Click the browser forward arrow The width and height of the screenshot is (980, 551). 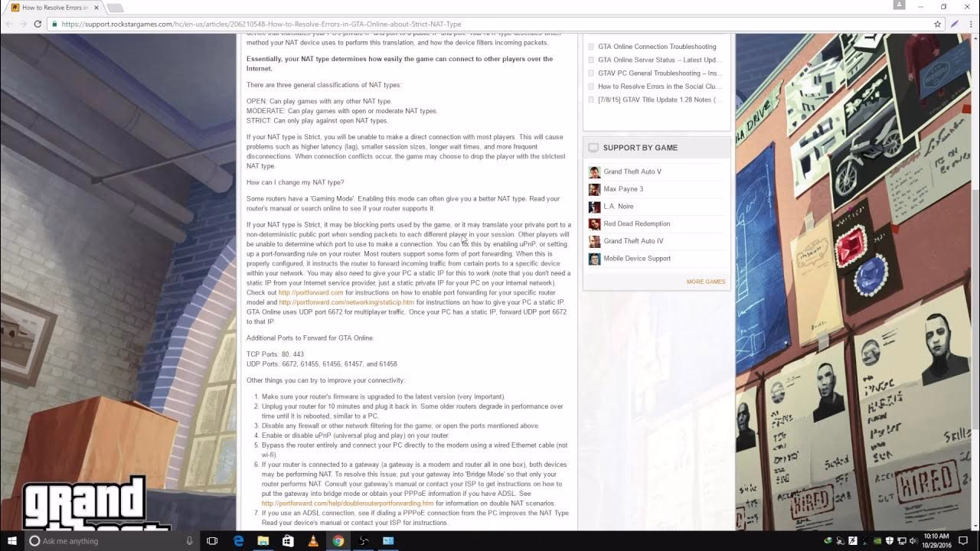pos(23,24)
